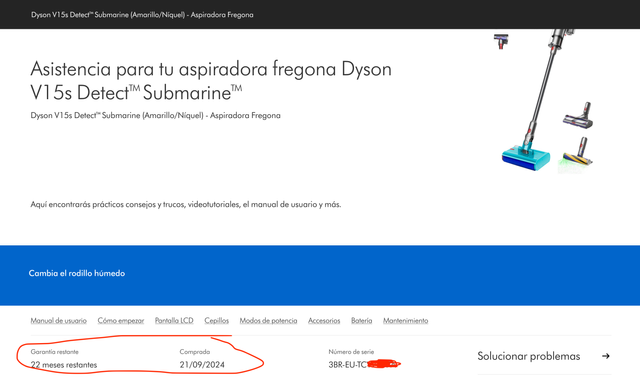This screenshot has height=386, width=640.
Task: Click the purple motorbar brush head image
Action: coord(578,115)
